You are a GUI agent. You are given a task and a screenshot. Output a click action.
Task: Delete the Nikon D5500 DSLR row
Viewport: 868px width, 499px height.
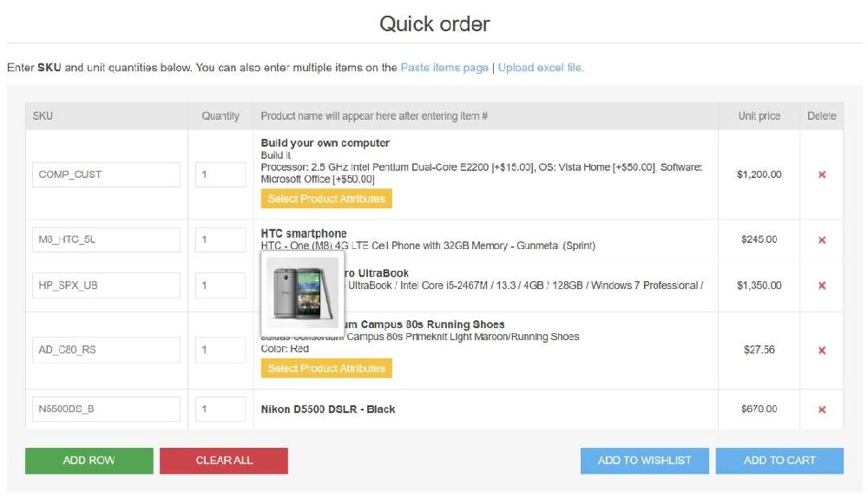[821, 410]
